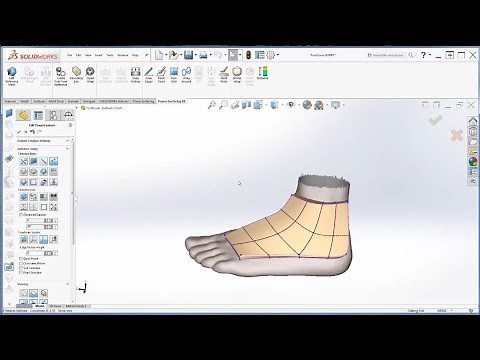The image size is (480, 360).
Task: Open the Insert menu
Action: point(98,55)
